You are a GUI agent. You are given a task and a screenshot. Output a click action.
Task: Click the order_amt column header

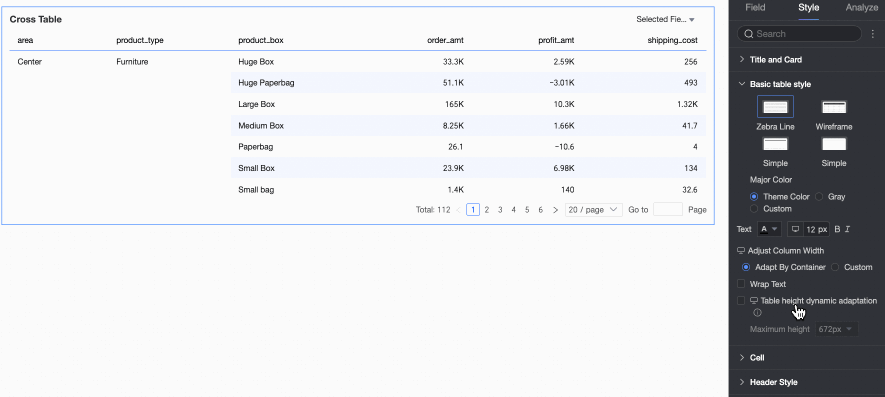445,40
